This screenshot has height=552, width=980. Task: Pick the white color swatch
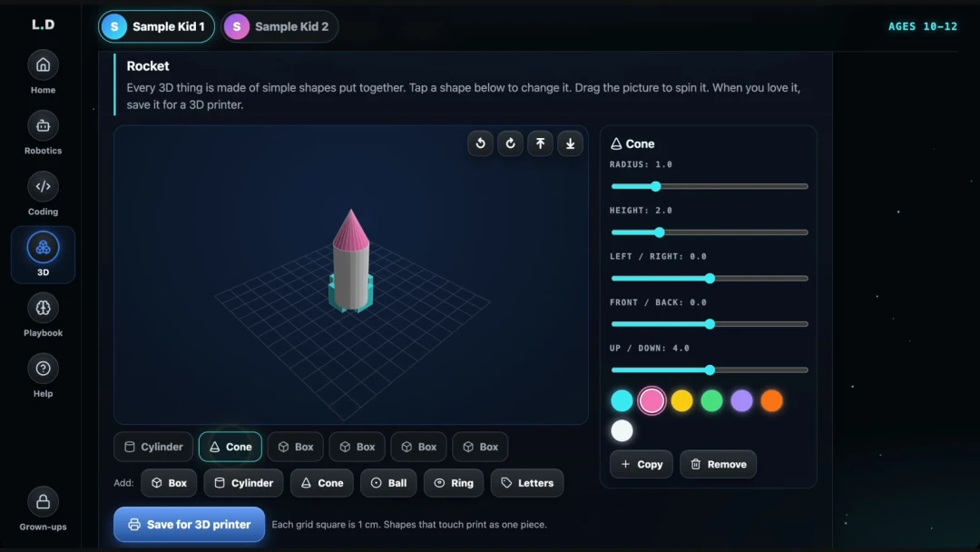[622, 430]
